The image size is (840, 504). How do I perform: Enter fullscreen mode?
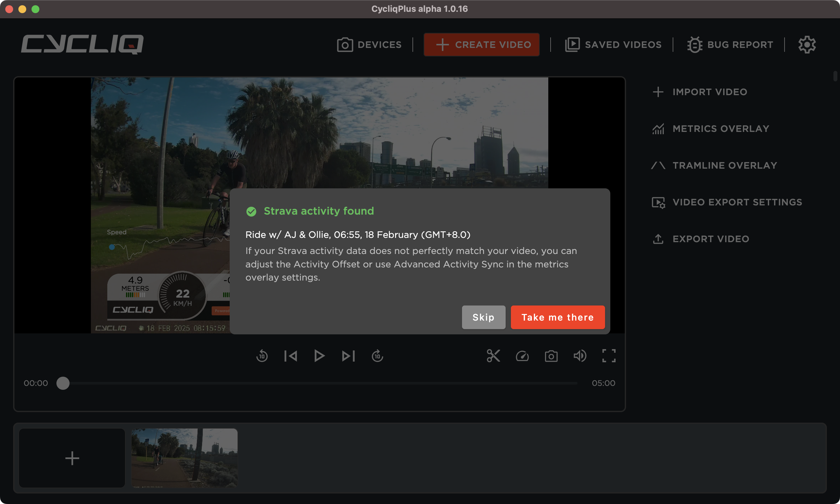[x=609, y=356]
